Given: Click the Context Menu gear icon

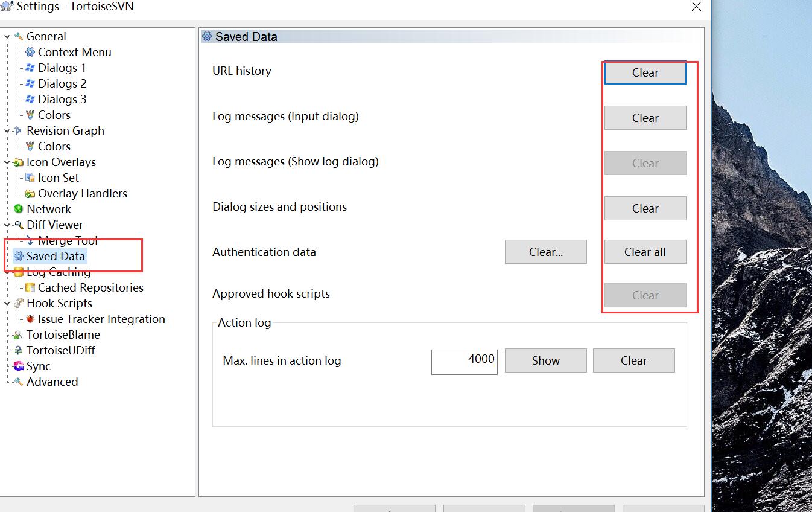Looking at the screenshot, I should 30,53.
